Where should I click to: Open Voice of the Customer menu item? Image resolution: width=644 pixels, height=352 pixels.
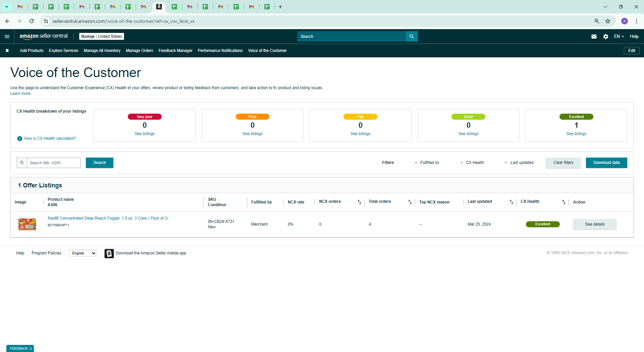coord(267,51)
